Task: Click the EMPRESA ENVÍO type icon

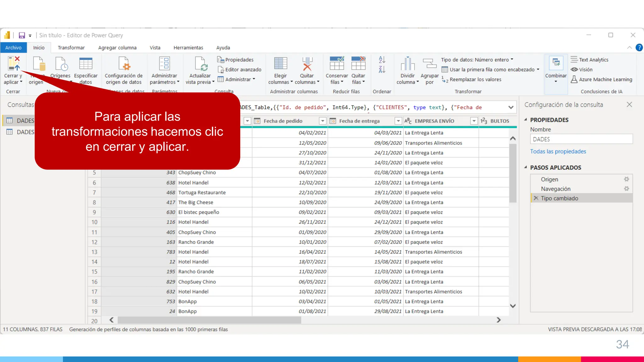Action: (x=408, y=121)
